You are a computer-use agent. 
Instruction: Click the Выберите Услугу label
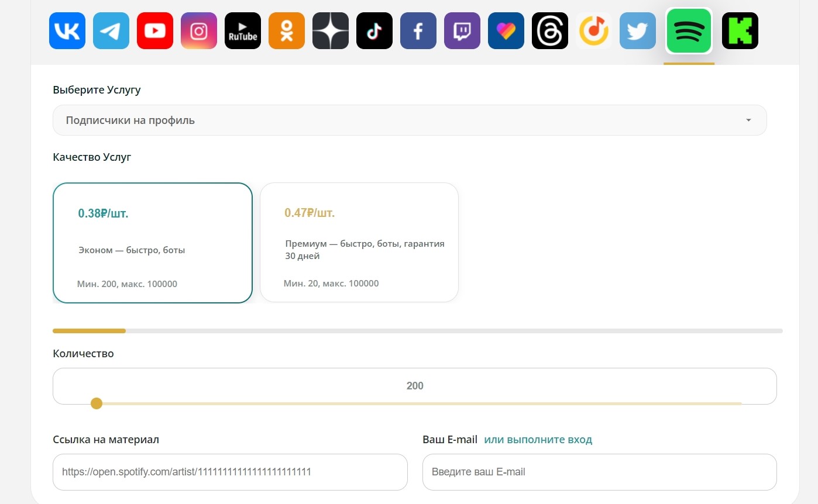click(97, 90)
